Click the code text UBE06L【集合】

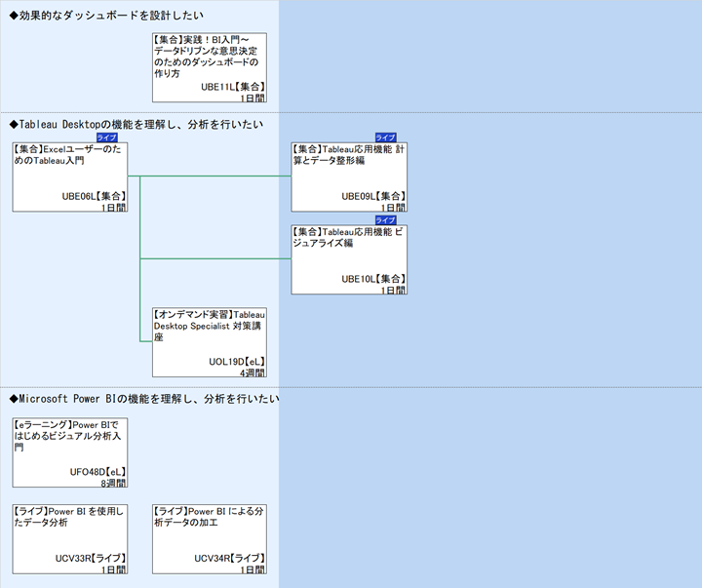coord(94,196)
